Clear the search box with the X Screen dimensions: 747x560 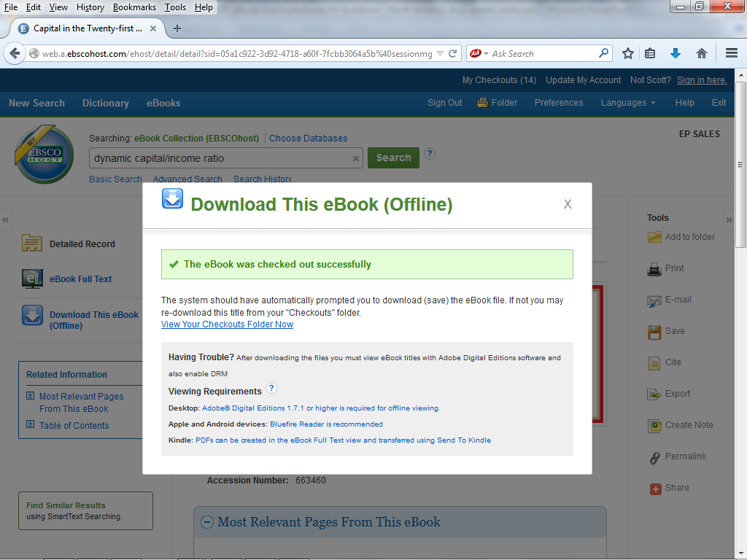(355, 158)
